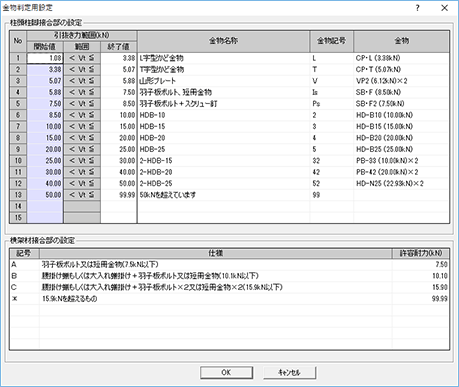
Task: Select empty start value cell in row 15
Action: tap(45, 217)
